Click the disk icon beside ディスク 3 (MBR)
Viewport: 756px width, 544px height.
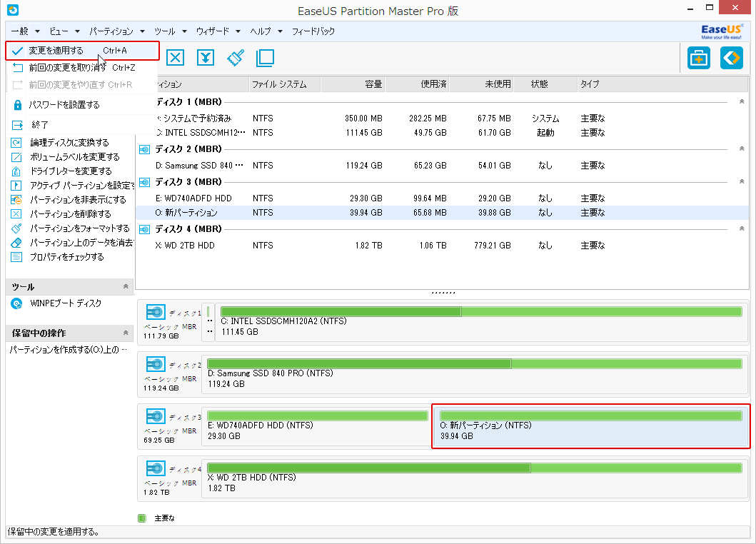(x=144, y=182)
